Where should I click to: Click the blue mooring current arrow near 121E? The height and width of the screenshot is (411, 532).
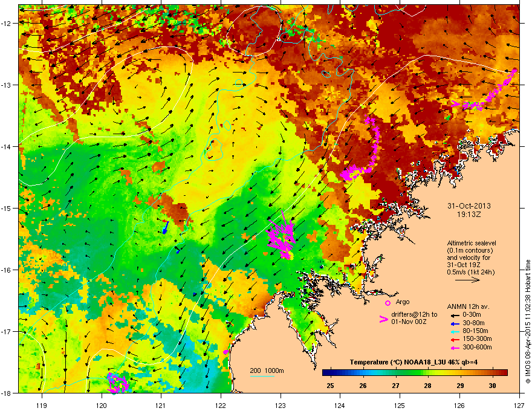click(166, 227)
